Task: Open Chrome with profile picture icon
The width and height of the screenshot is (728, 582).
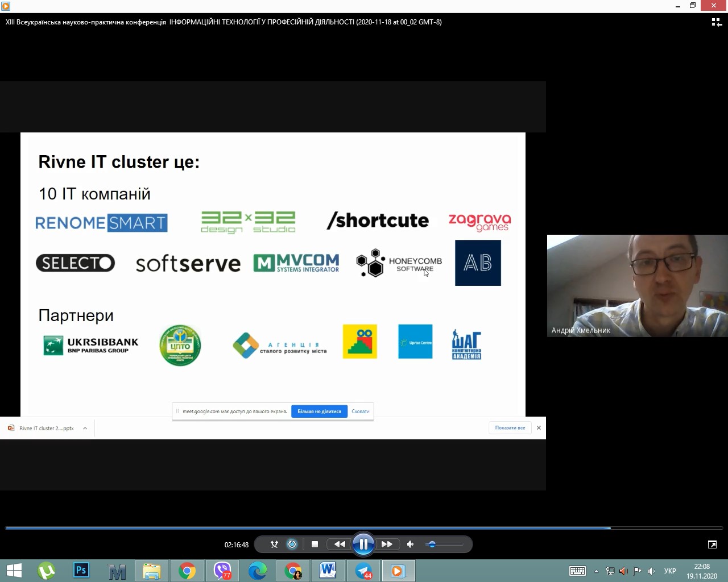Action: pyautogui.click(x=293, y=571)
